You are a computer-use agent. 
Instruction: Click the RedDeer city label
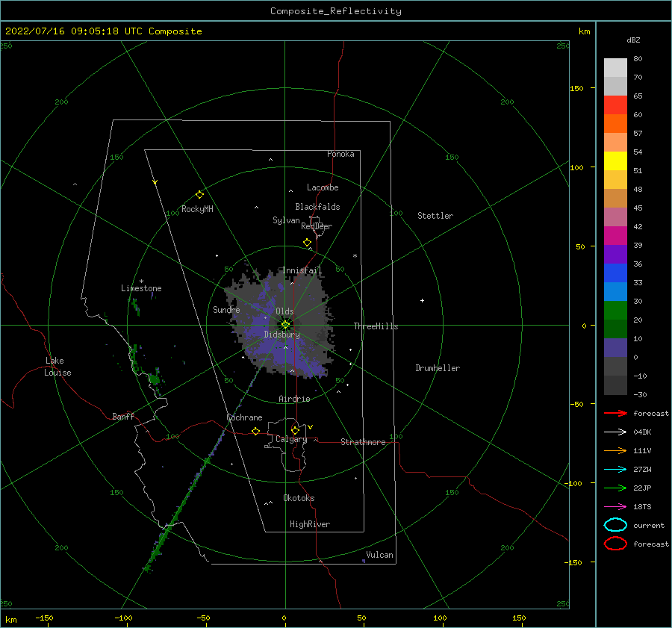coord(317,226)
